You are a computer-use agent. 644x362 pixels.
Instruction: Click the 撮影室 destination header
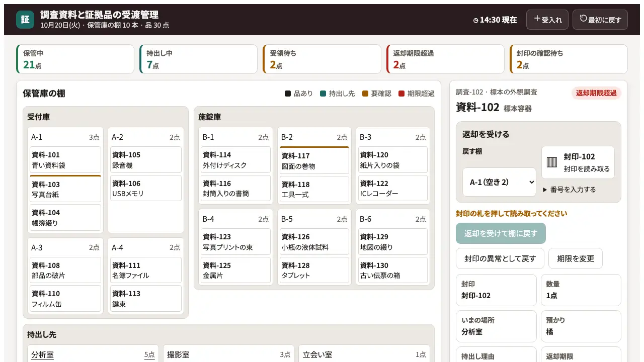point(228,354)
